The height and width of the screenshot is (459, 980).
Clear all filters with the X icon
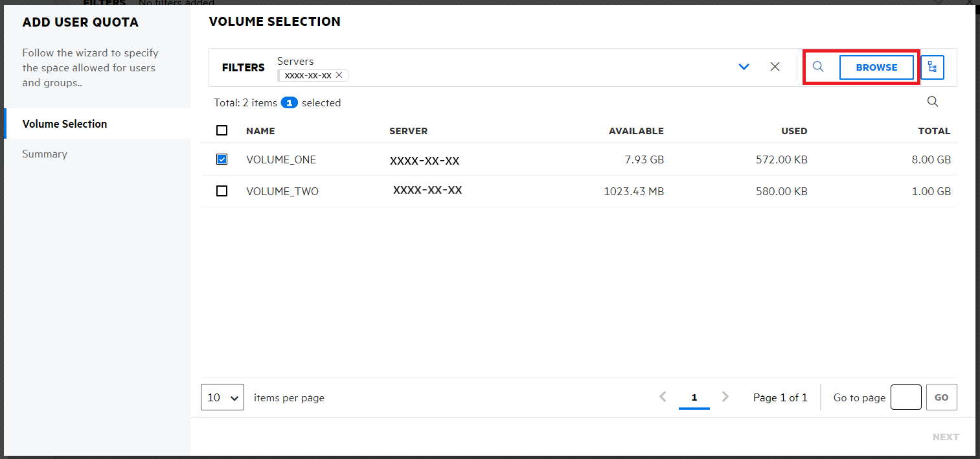pyautogui.click(x=775, y=67)
